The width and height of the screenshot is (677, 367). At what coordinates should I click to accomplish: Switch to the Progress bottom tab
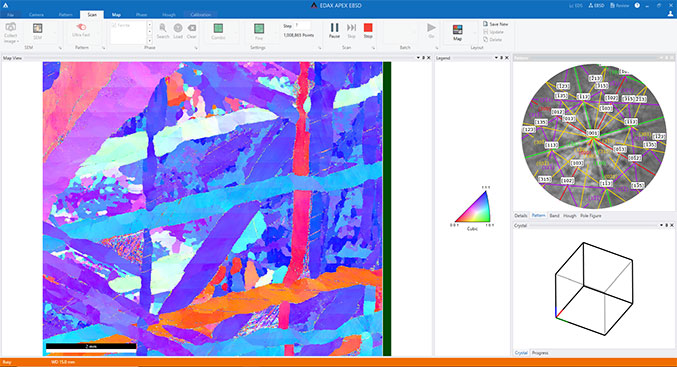coord(540,353)
